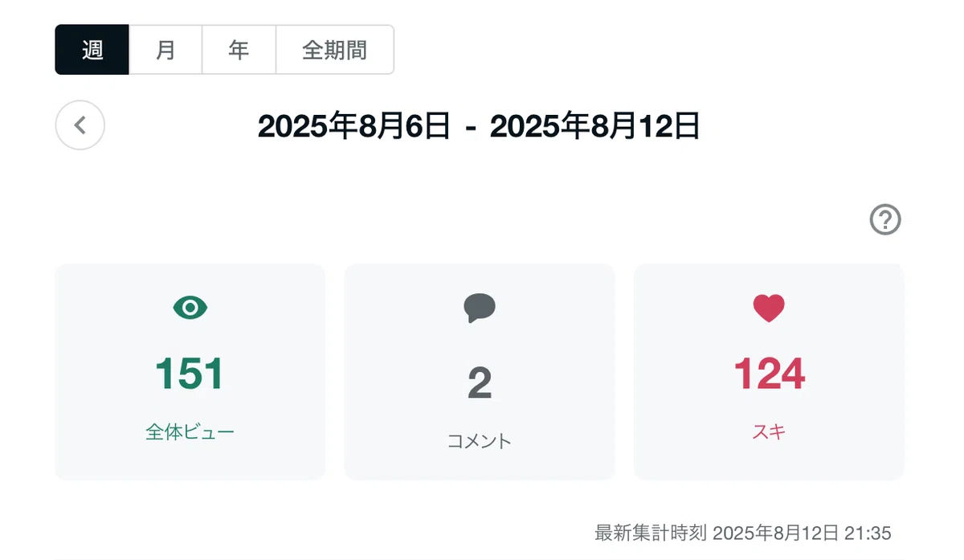Click the help question mark icon

[x=885, y=219]
